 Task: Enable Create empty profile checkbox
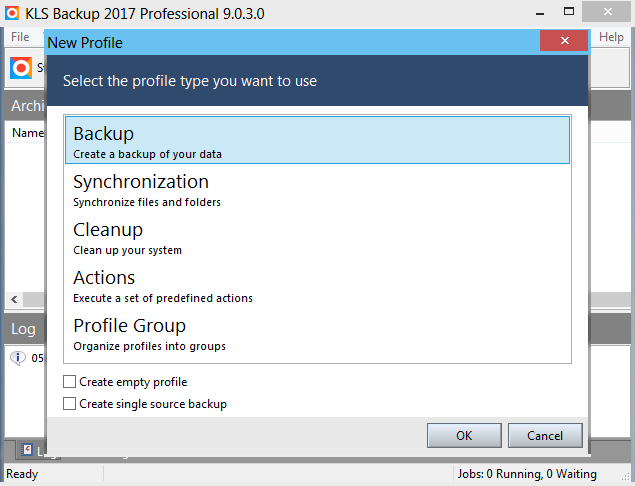click(69, 382)
